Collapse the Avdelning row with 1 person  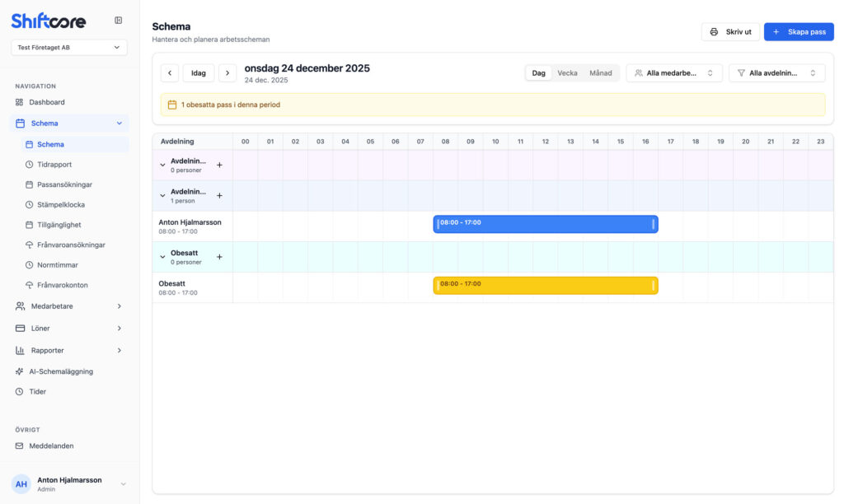tap(162, 196)
